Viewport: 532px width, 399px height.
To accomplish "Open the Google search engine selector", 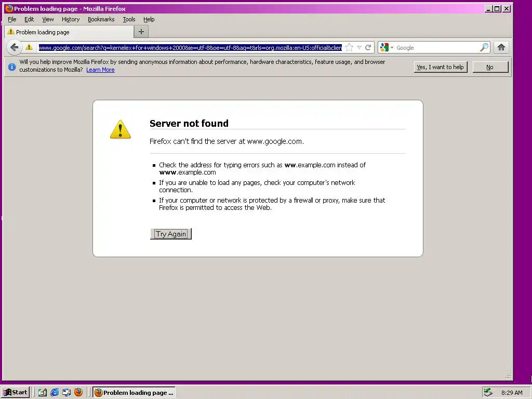I will [x=387, y=47].
